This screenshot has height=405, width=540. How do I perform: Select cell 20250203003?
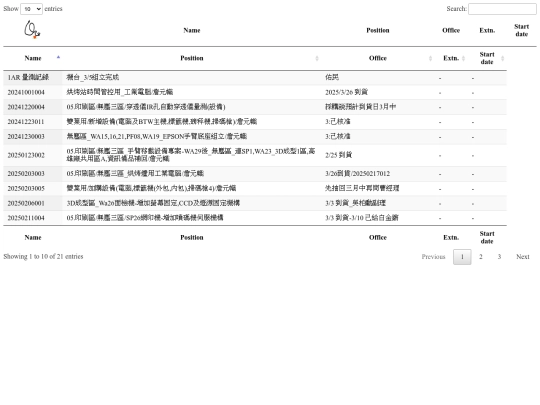pos(33,174)
